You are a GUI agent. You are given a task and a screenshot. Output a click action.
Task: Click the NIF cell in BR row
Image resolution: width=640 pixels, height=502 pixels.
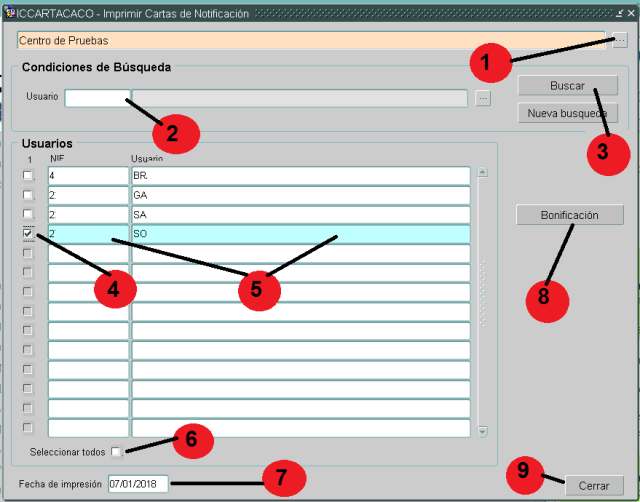(x=87, y=176)
